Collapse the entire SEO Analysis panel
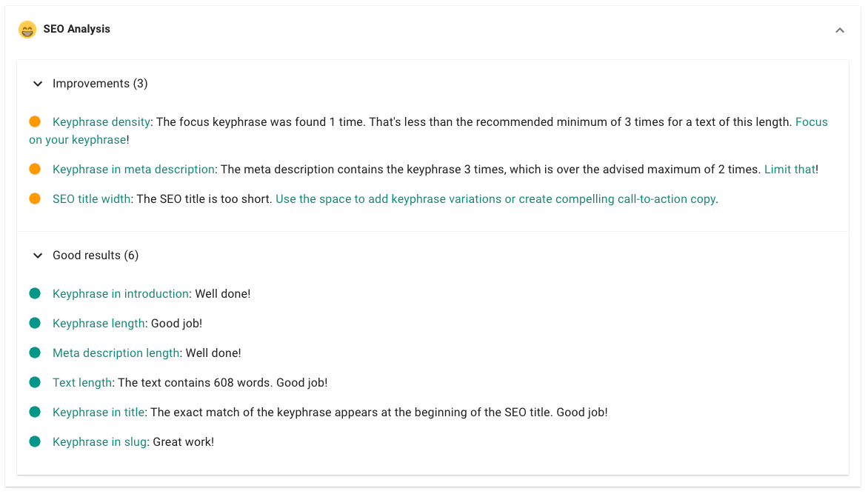Viewport: 868px width, 494px height. coord(840,30)
